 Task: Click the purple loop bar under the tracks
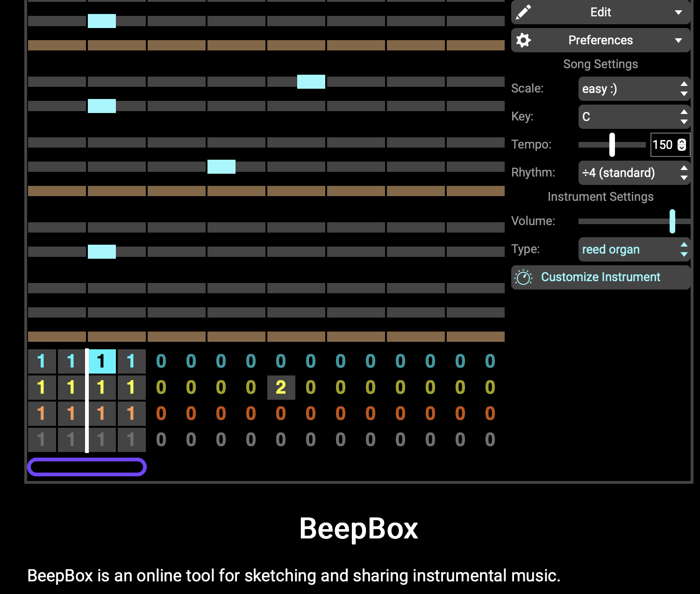[87, 467]
